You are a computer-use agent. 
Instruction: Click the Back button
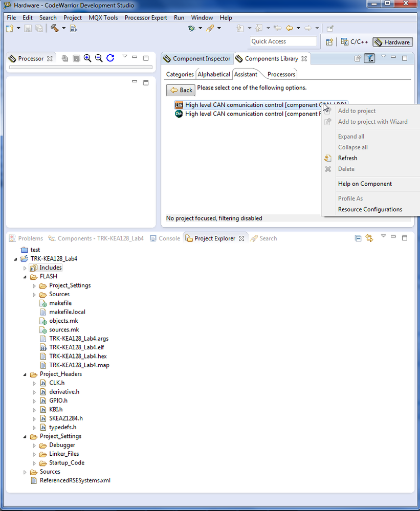(x=181, y=90)
